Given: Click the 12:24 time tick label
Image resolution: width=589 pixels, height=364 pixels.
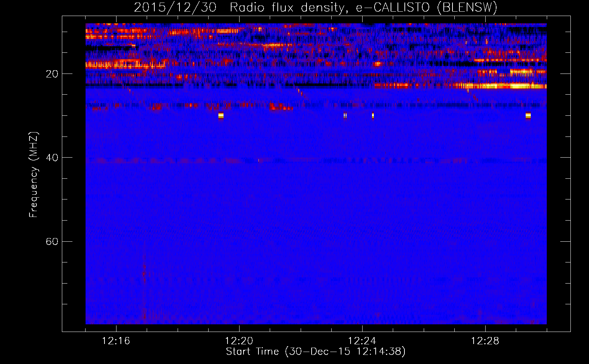Looking at the screenshot, I should click(362, 341).
